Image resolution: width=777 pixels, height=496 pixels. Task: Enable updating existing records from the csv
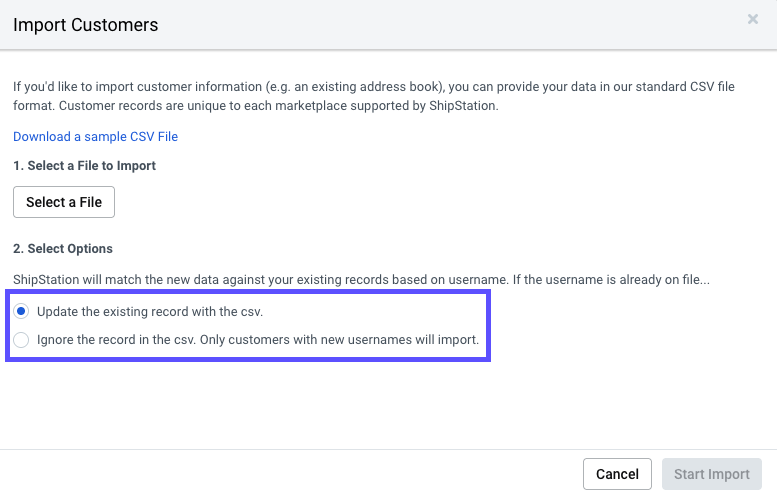tap(21, 312)
